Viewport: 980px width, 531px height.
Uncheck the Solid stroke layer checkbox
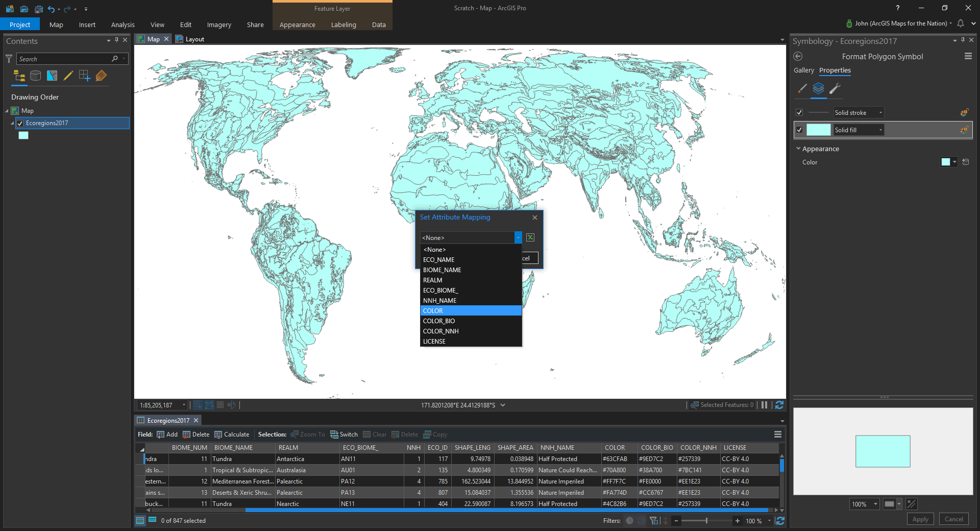pos(799,113)
